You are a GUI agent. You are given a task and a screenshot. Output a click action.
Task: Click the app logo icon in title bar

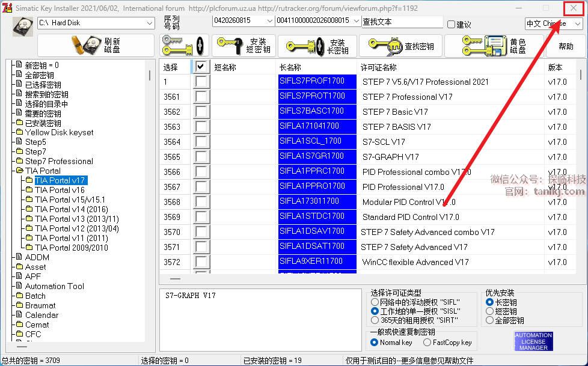pos(7,8)
